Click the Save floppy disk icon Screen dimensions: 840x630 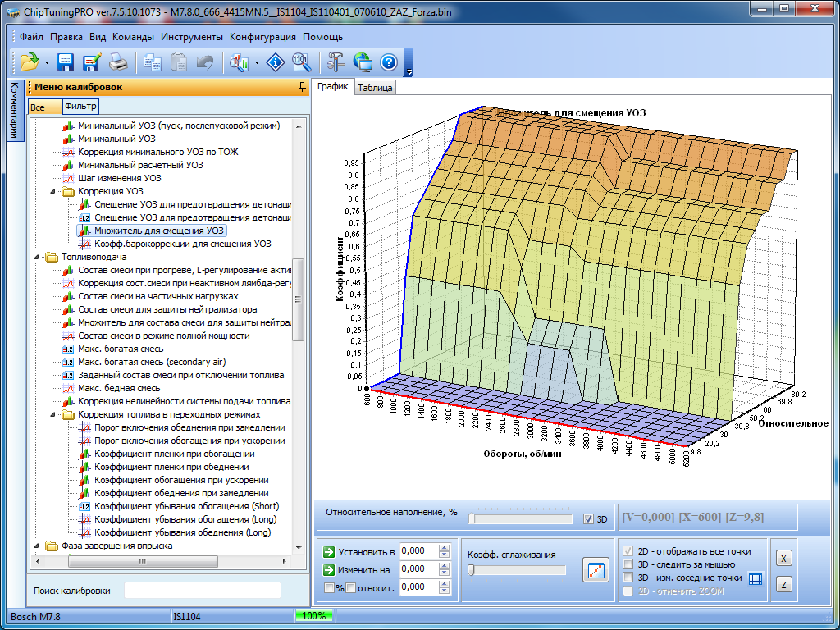(x=66, y=62)
